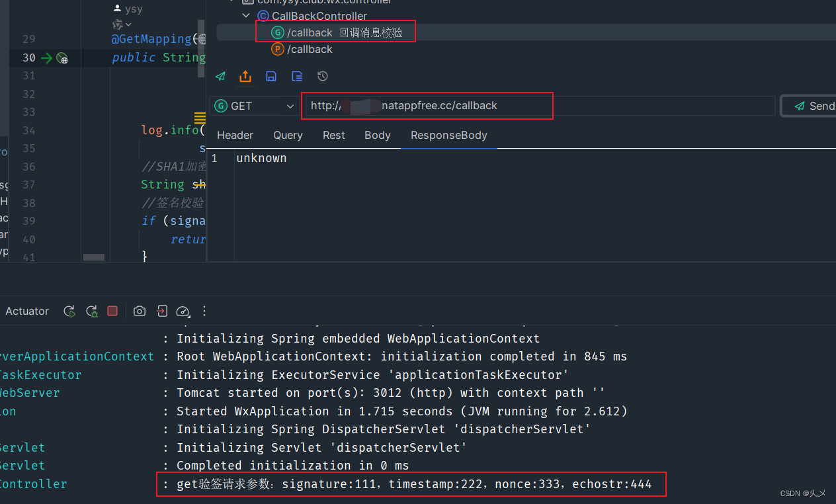Open the Actuator gauge dashboard icon

click(x=183, y=311)
